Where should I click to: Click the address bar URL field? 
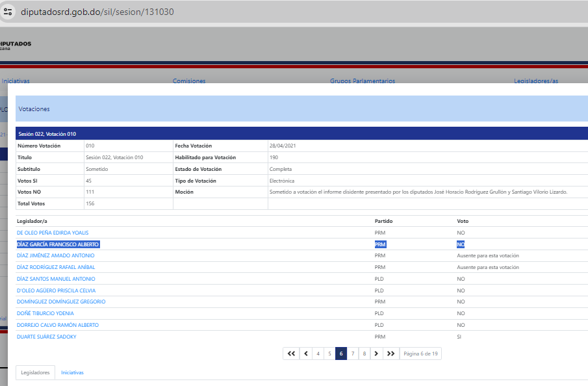[x=97, y=12]
